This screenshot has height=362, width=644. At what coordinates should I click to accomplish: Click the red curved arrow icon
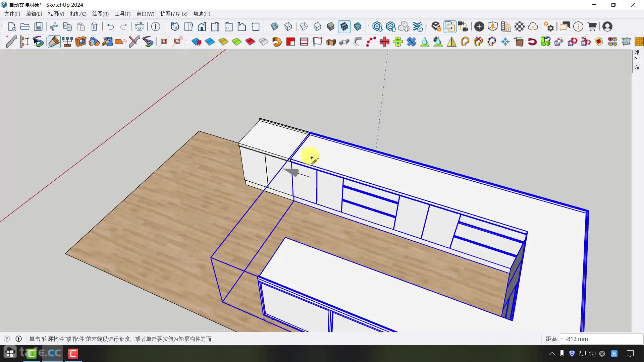(x=532, y=42)
